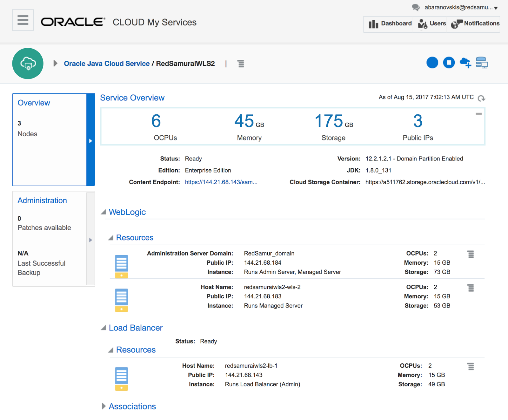This screenshot has width=508, height=420.
Task: Open the menu beside redsamuraiwls2-wls-2
Action: (x=471, y=288)
